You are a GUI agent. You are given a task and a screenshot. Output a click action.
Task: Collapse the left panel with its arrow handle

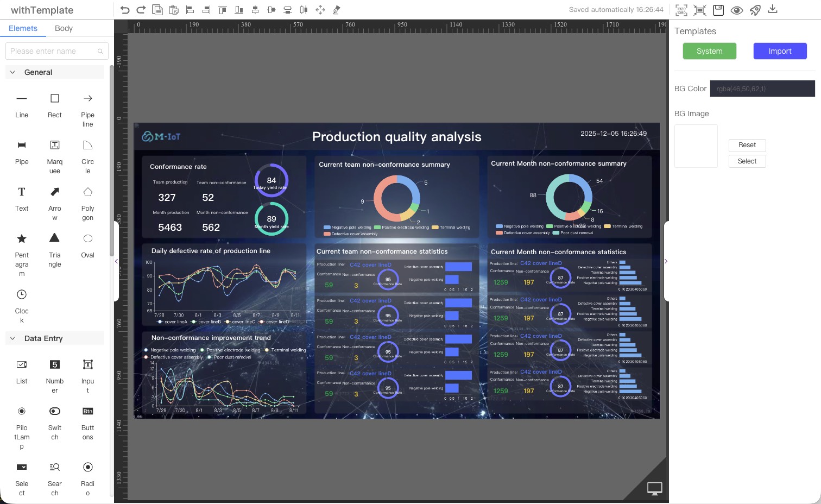point(116,261)
